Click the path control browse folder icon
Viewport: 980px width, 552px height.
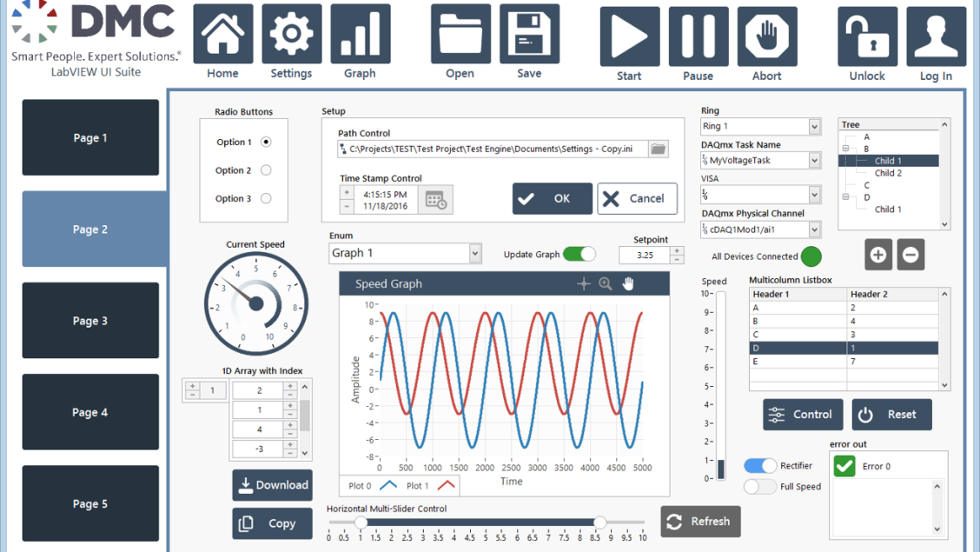click(659, 150)
